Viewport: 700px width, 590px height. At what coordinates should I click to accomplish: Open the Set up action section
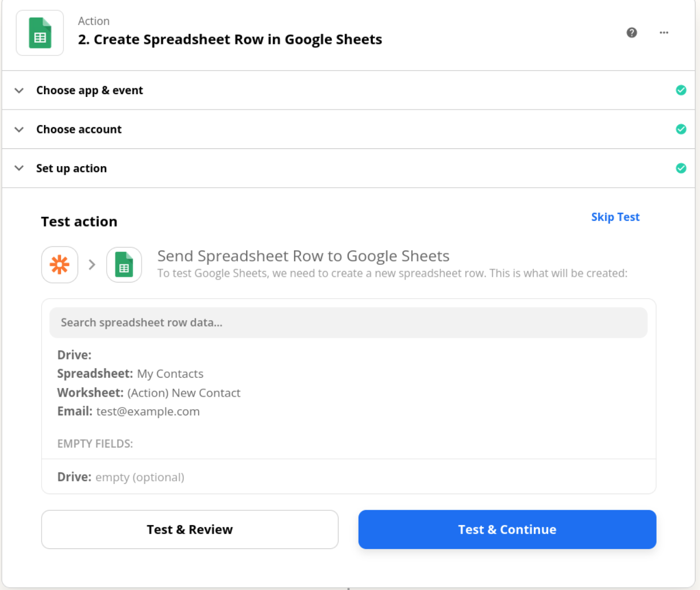71,168
